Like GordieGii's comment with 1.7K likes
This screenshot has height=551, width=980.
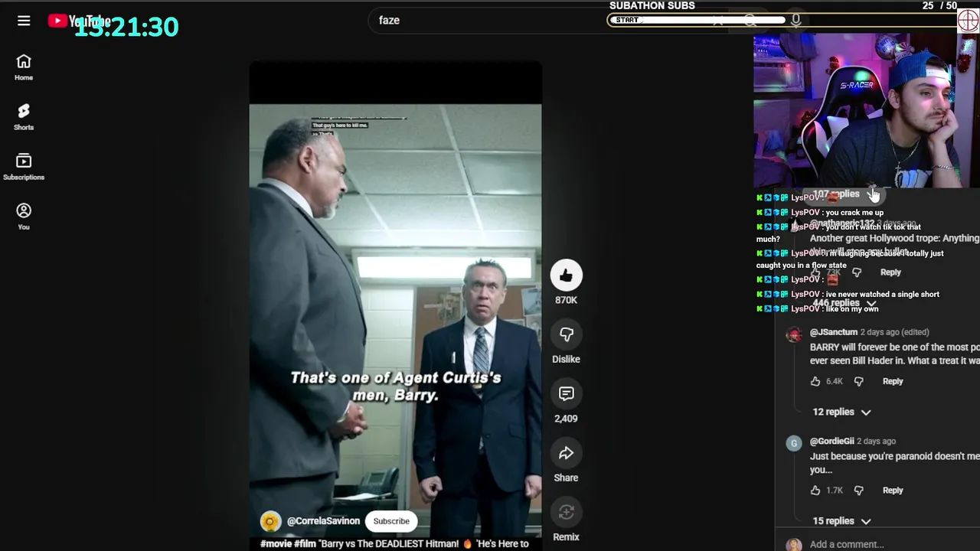pos(815,491)
